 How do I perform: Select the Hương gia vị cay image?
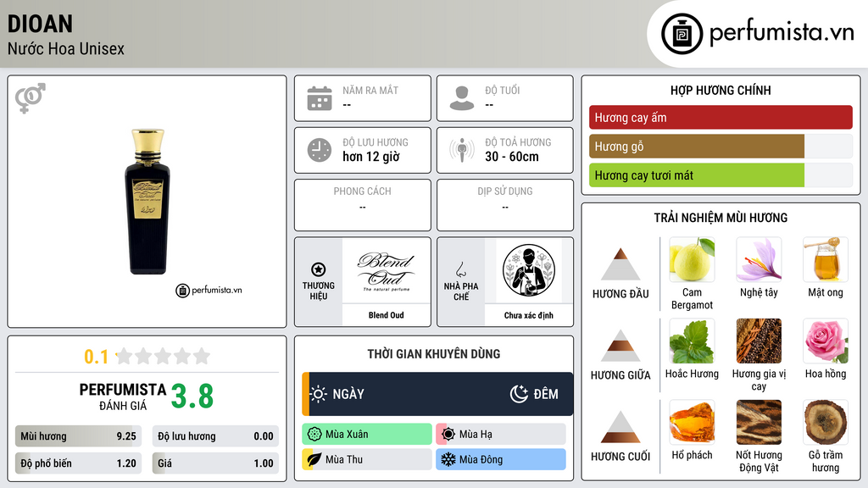(759, 341)
